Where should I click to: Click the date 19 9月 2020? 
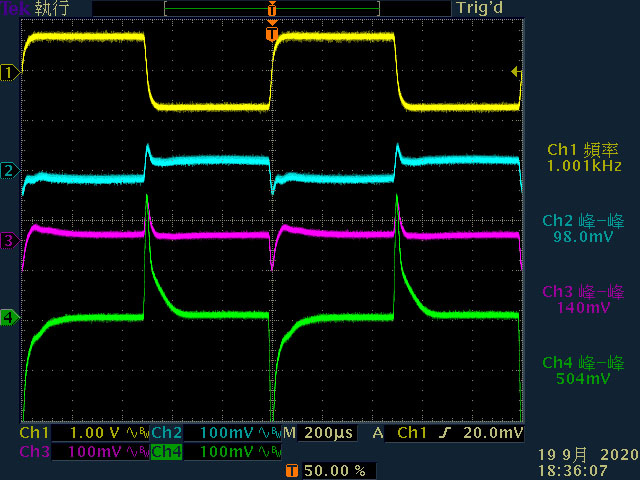(x=588, y=455)
